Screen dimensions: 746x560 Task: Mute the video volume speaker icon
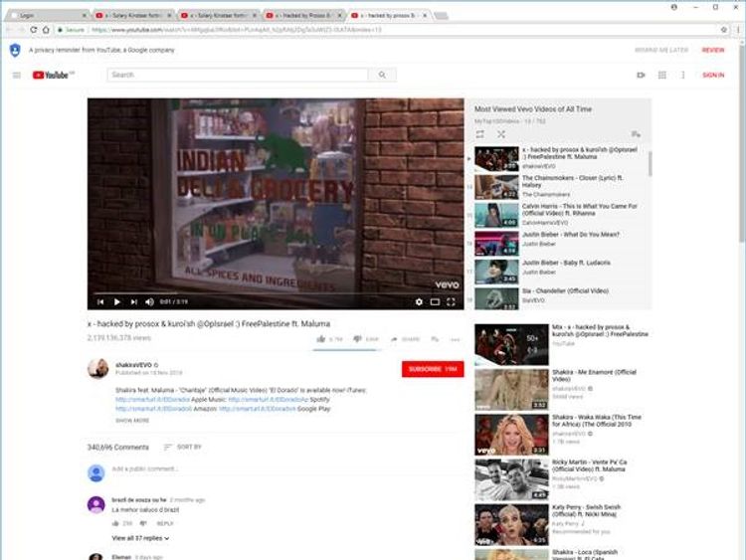coord(150,301)
